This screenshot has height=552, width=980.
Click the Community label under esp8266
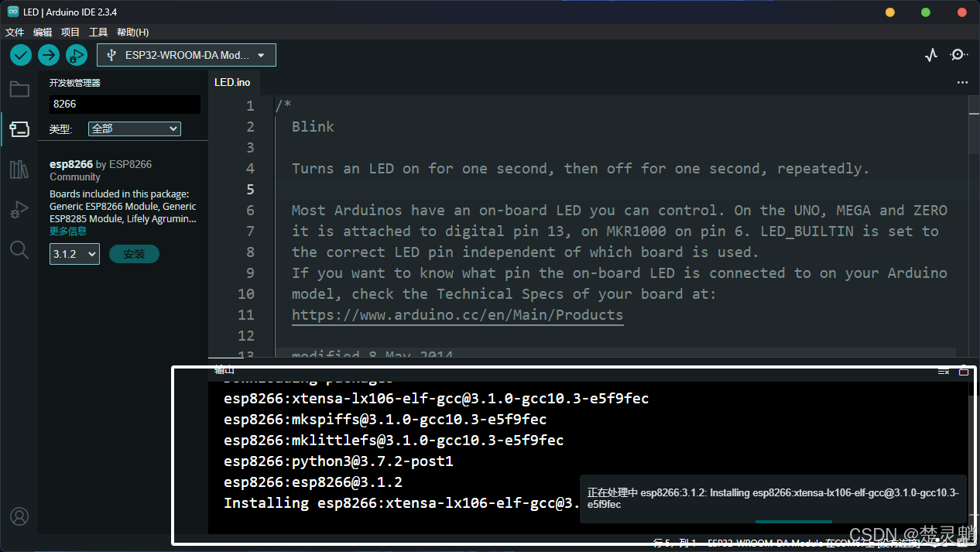click(75, 177)
